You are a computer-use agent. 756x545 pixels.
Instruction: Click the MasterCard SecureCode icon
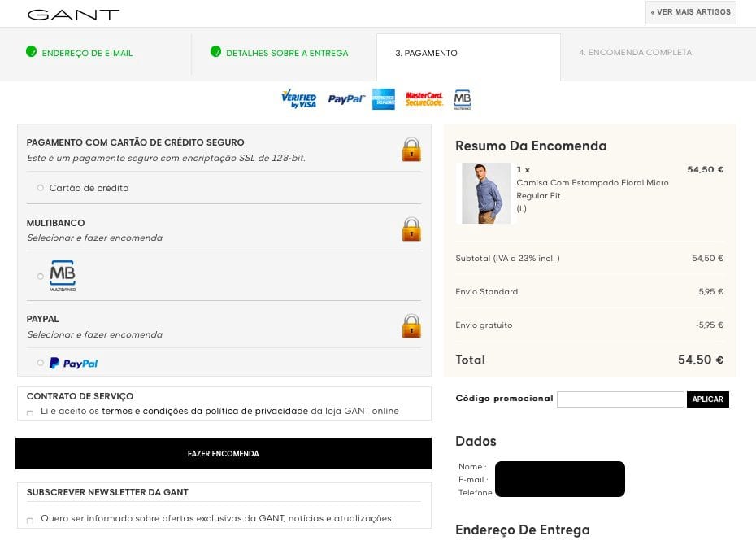tap(424, 99)
